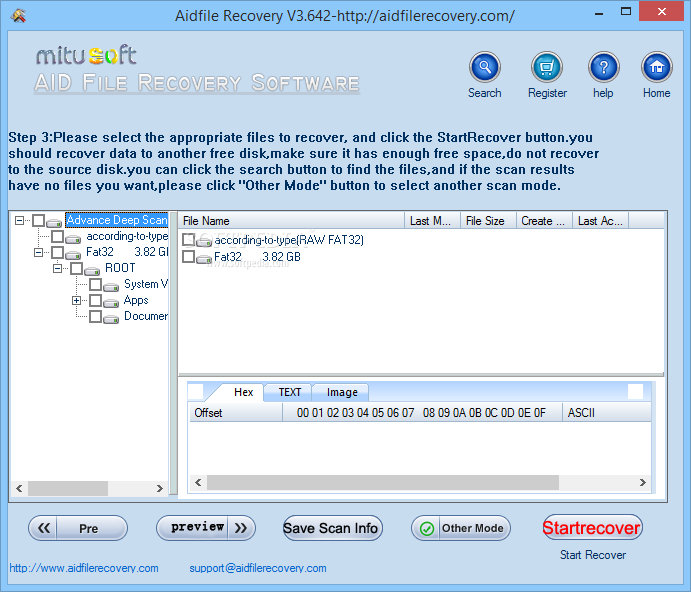691x592 pixels.
Task: Sort by the Create ... column header
Action: tap(544, 220)
